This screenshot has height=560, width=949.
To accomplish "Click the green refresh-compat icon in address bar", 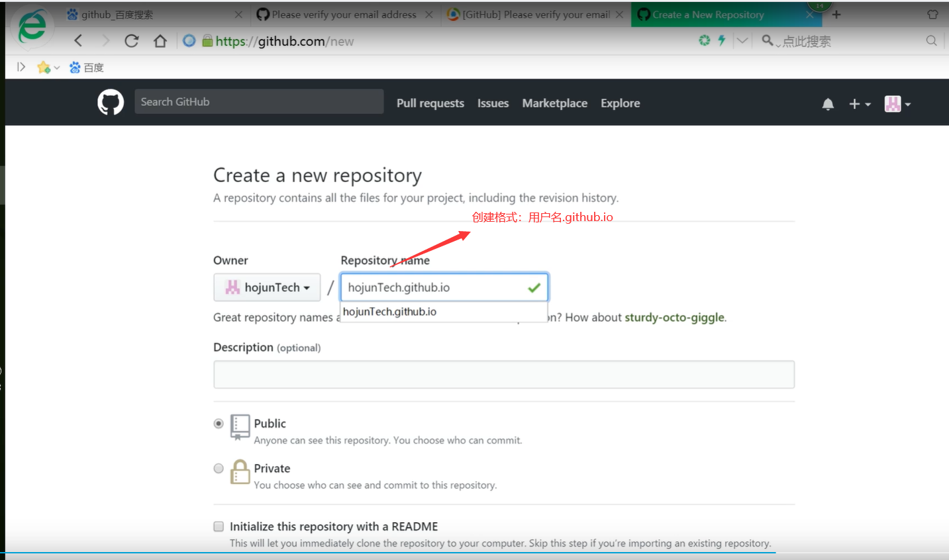I will pos(705,40).
